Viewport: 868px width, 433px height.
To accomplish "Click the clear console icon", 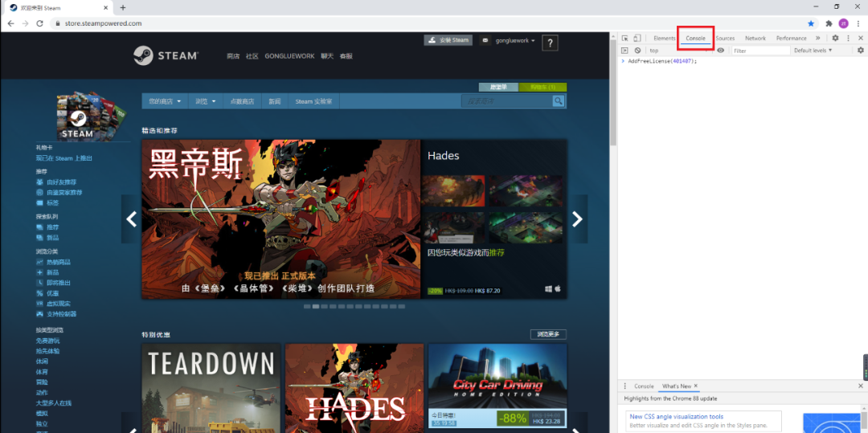I will click(637, 51).
